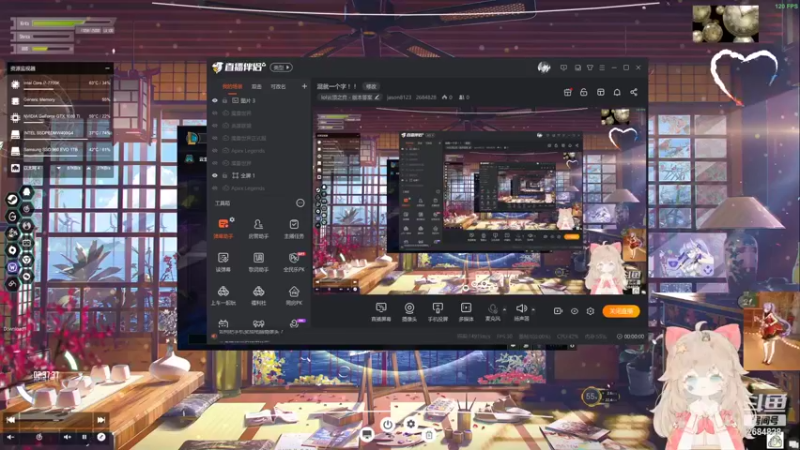This screenshot has width=800, height=450.
Task: Click the orange live-stream button
Action: coord(621,311)
